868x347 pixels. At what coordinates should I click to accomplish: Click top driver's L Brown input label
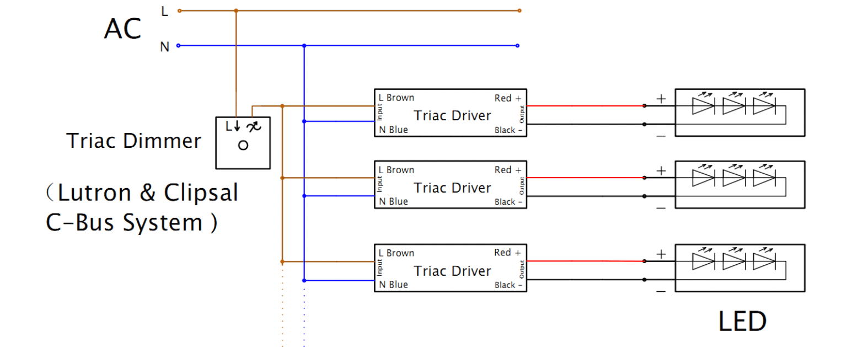click(396, 98)
